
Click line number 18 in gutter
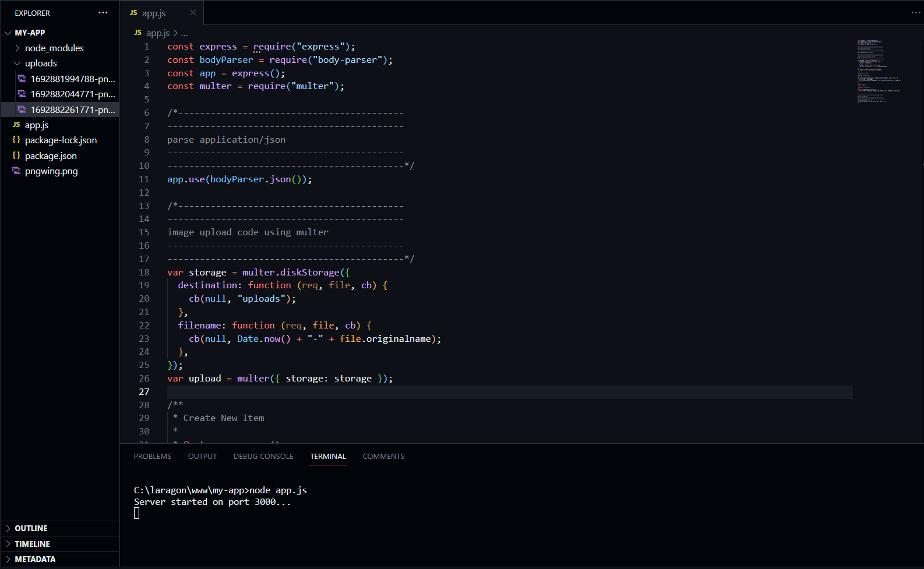(x=144, y=272)
